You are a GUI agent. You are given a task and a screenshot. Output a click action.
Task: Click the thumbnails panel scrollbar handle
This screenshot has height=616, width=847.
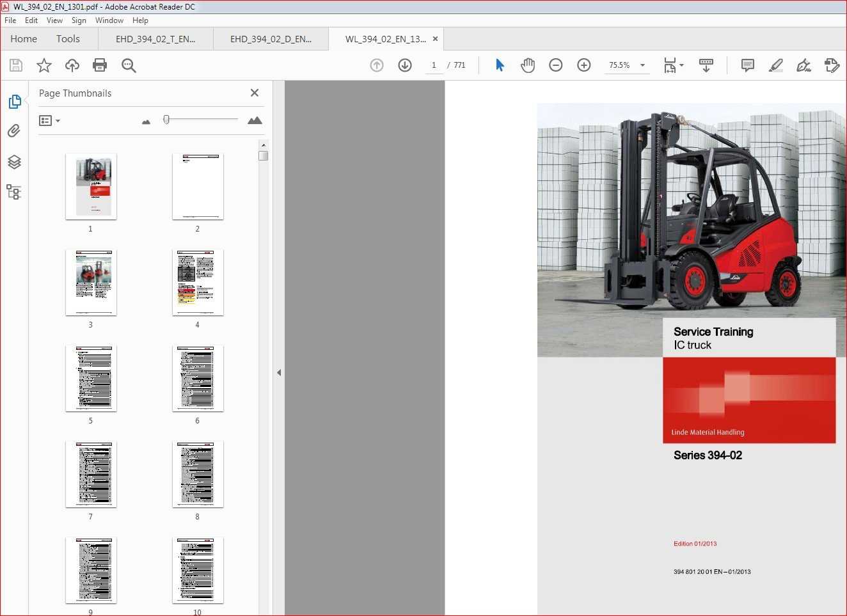pyautogui.click(x=263, y=155)
